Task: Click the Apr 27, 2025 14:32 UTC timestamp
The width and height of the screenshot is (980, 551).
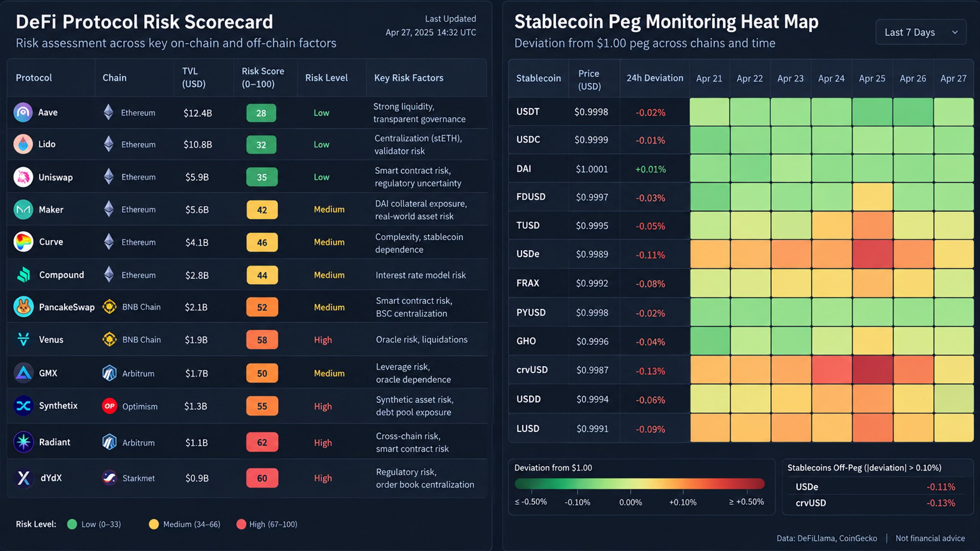Action: (x=431, y=33)
